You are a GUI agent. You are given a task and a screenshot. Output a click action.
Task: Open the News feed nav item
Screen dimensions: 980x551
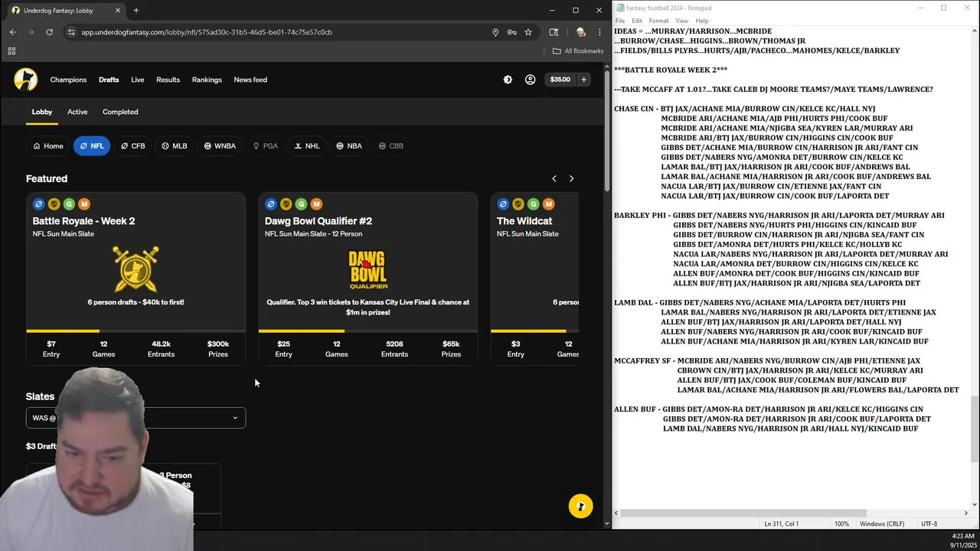(250, 80)
